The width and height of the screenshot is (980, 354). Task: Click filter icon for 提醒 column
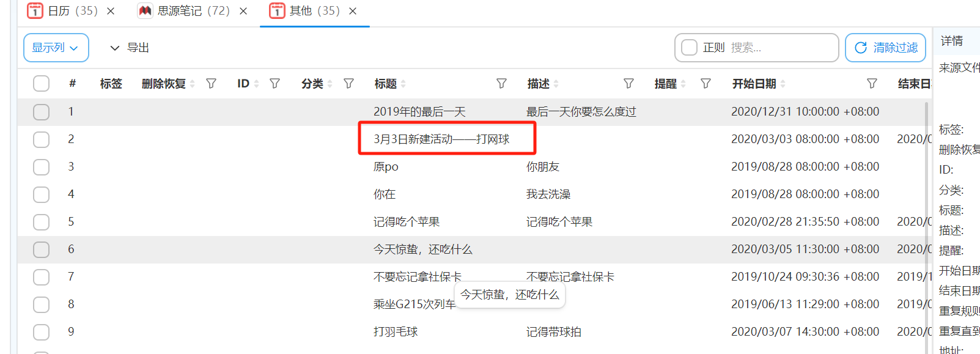(706, 84)
